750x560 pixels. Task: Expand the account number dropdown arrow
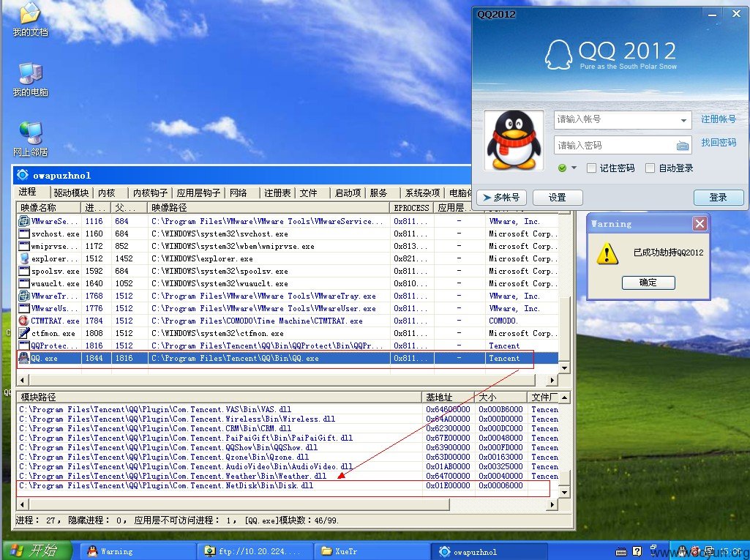tap(684, 120)
